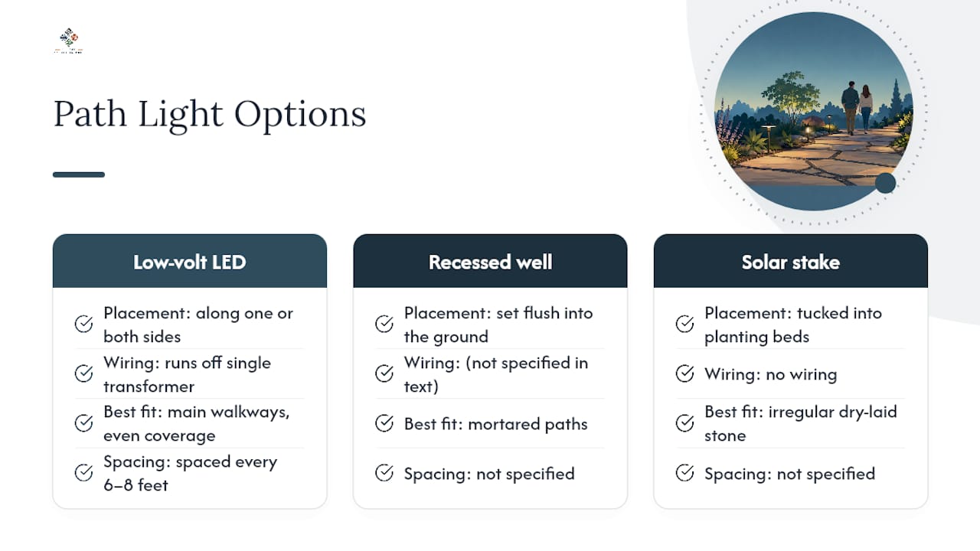Click 'Spacing: not specified' text in Recessed well card

pyautogui.click(x=489, y=474)
